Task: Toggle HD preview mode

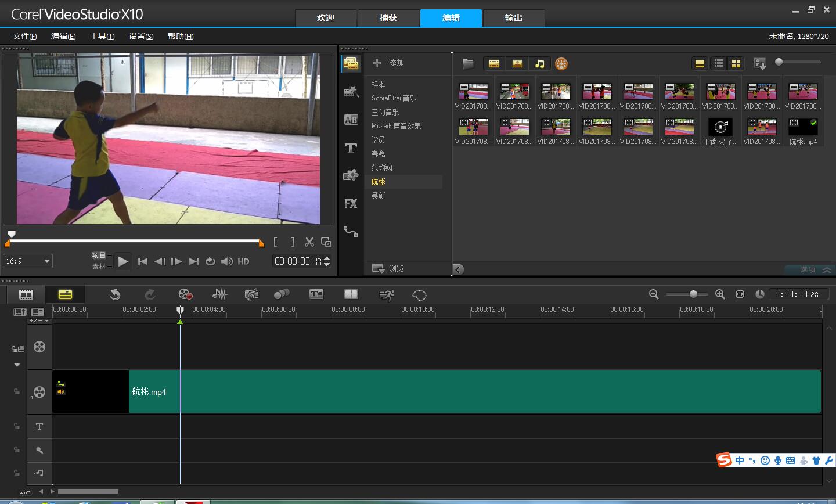Action: pyautogui.click(x=244, y=261)
